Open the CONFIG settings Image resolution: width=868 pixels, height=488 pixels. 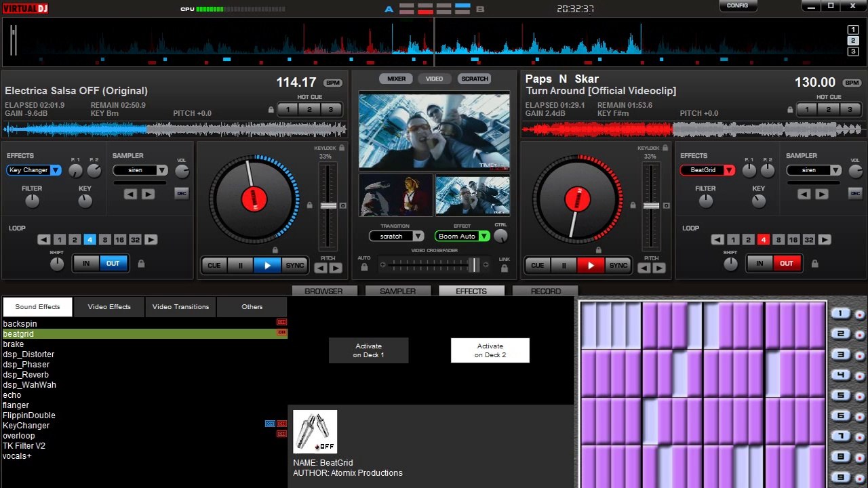(738, 5)
